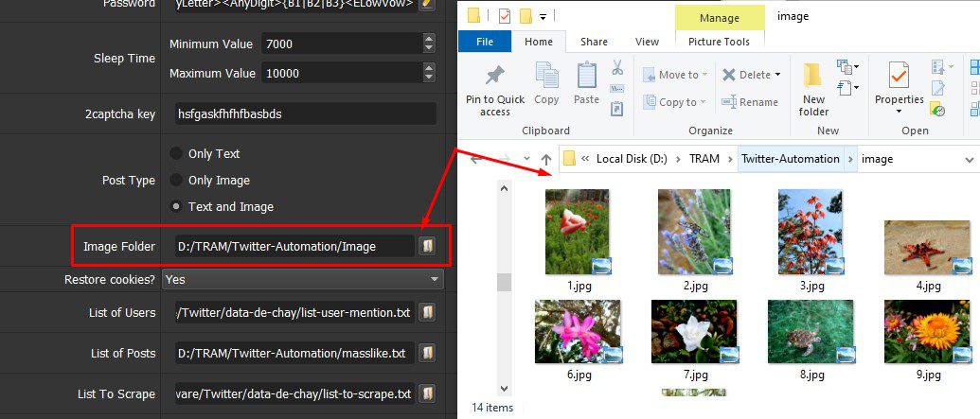The height and width of the screenshot is (419, 980).
Task: Open the Recent locations dropdown
Action: pos(526,159)
